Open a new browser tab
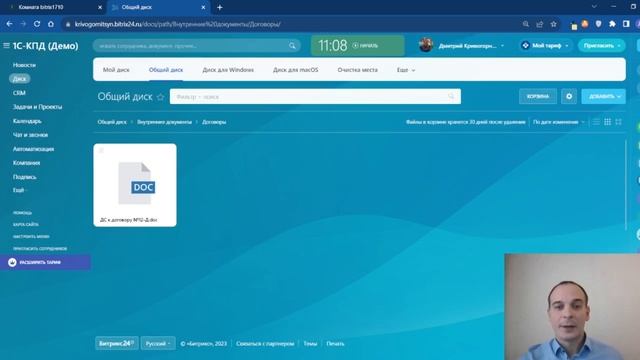The height and width of the screenshot is (360, 640). coord(220,7)
